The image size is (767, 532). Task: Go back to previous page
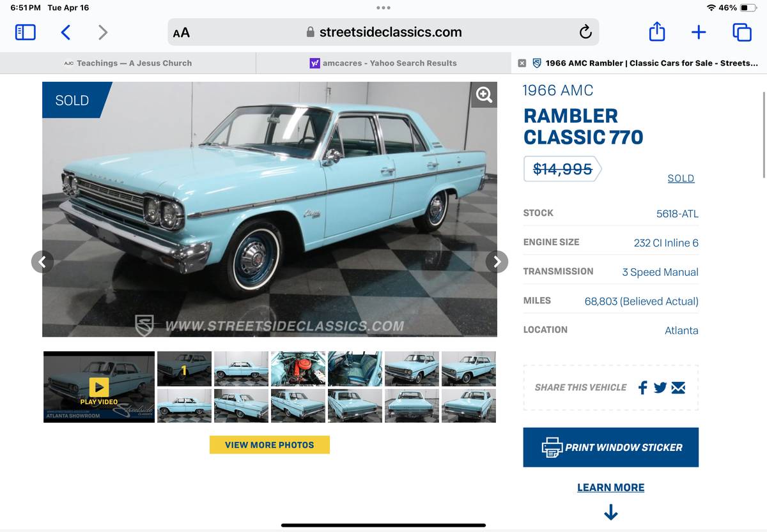tap(65, 32)
